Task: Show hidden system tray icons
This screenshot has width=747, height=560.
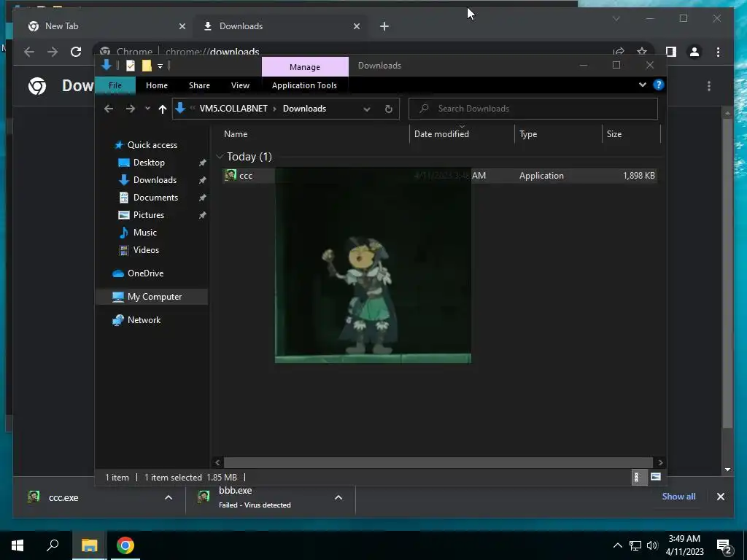Action: point(617,545)
